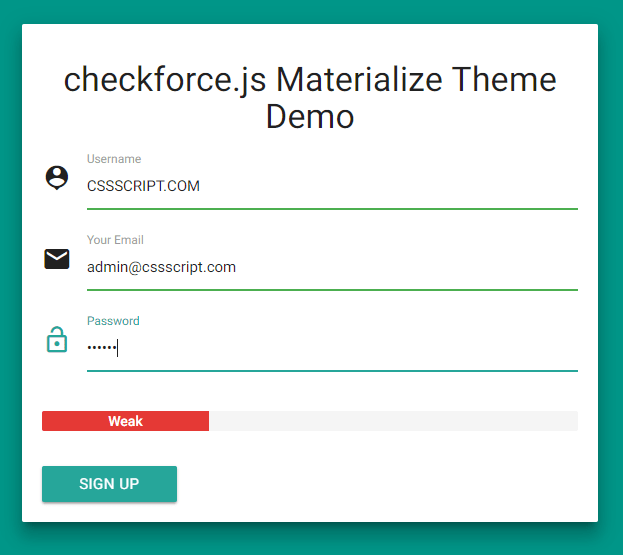Click into the masked Password dots
The width and height of the screenshot is (623, 555).
pyautogui.click(x=102, y=348)
